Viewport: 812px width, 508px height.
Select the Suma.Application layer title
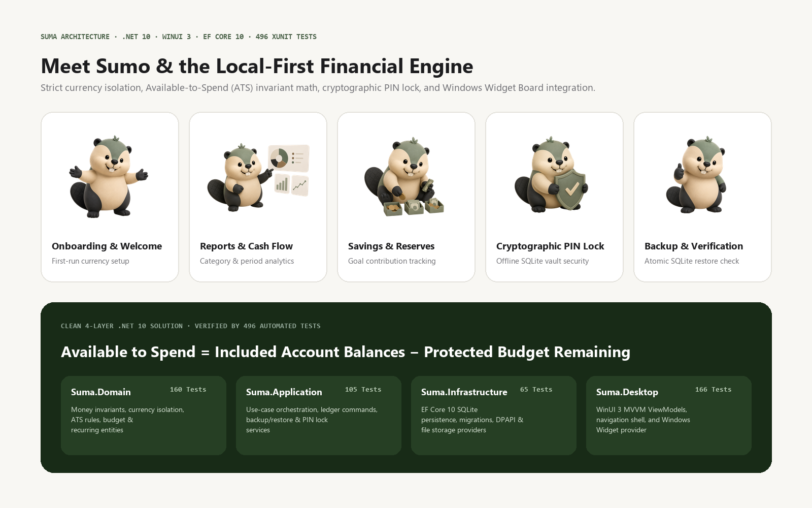point(284,392)
